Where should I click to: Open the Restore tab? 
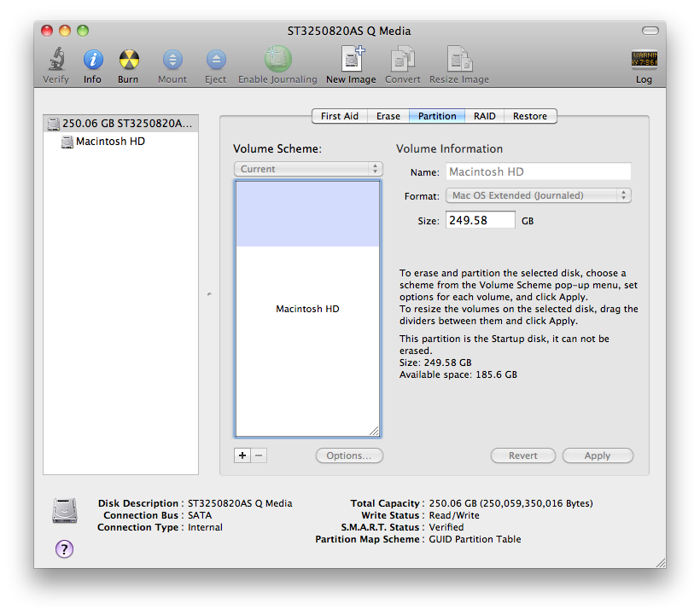[x=530, y=116]
